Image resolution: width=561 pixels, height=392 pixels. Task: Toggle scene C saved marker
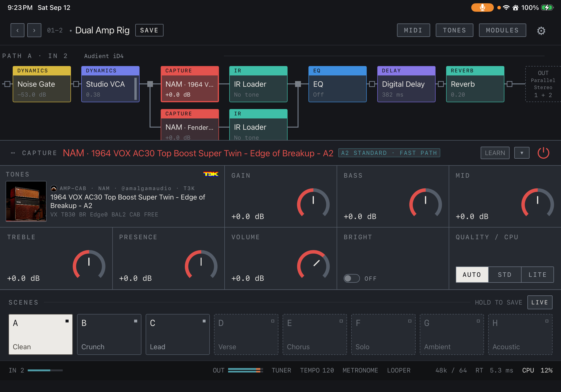[204, 321]
